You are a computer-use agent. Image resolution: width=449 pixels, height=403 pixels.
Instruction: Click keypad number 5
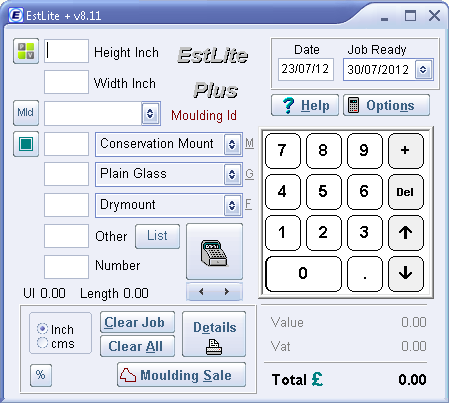pos(324,192)
